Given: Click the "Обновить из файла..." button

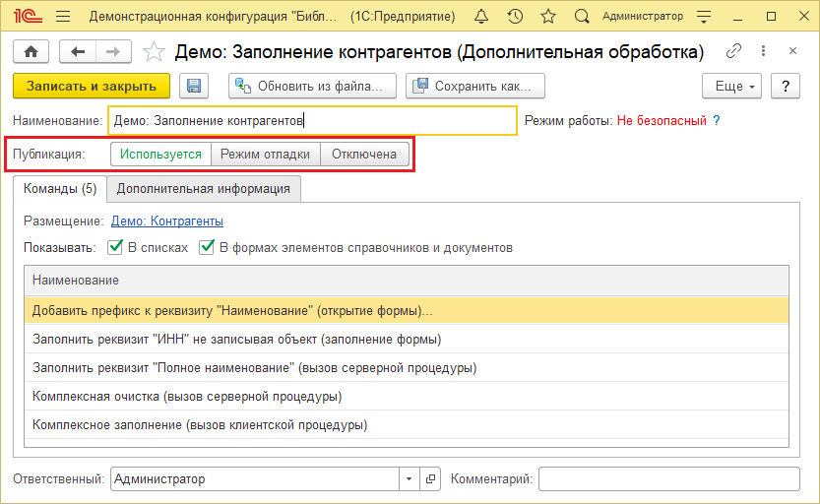Looking at the screenshot, I should point(312,87).
